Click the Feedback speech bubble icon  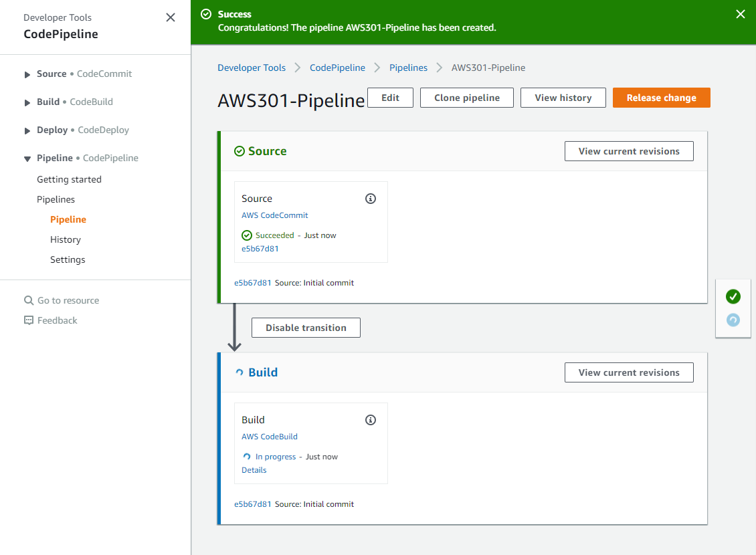(x=29, y=320)
